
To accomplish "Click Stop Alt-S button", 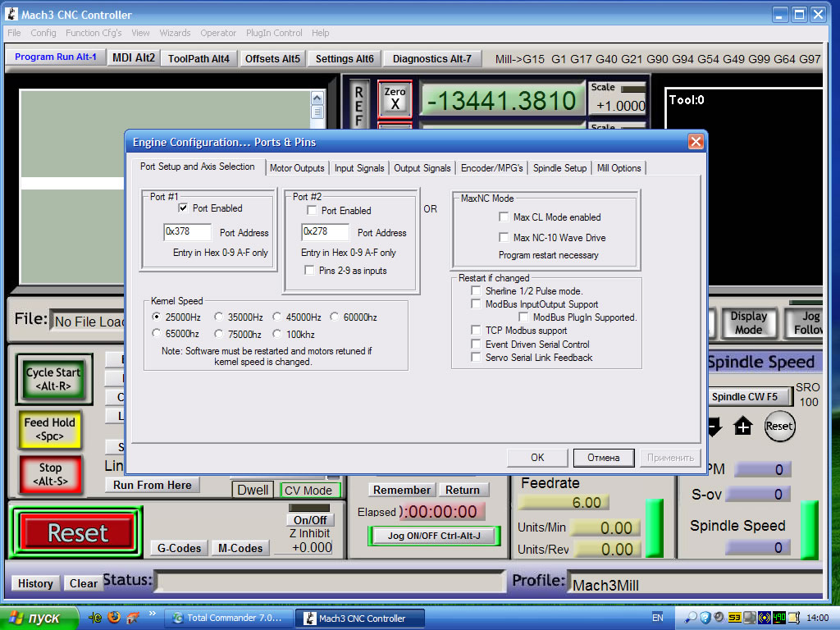I will click(x=50, y=474).
